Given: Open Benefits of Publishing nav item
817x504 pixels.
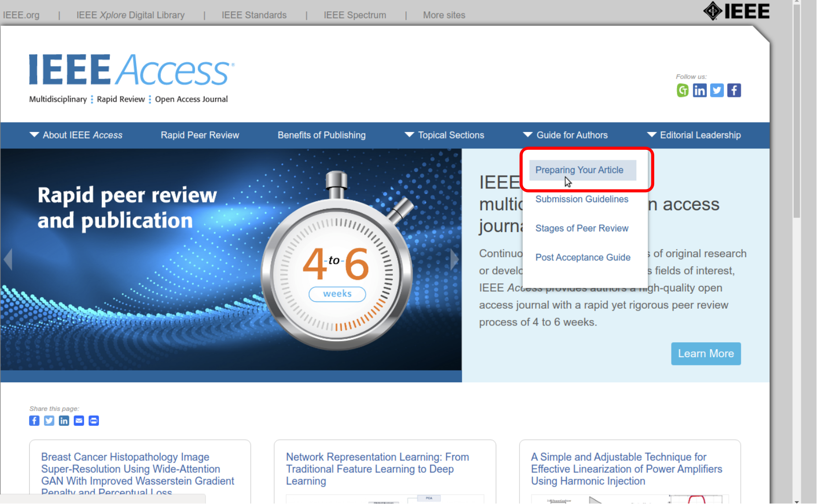Looking at the screenshot, I should (x=322, y=135).
